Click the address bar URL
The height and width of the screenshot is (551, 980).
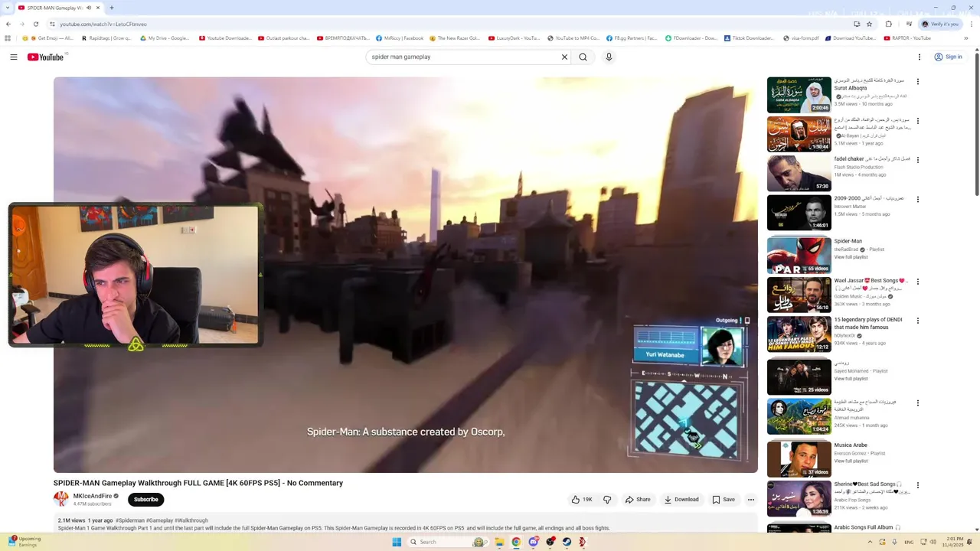[103, 24]
